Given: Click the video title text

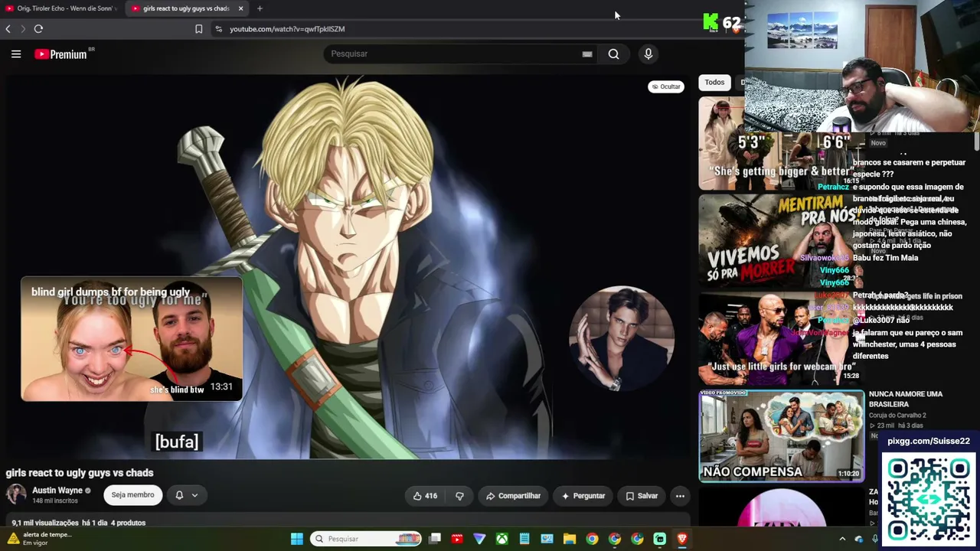Looking at the screenshot, I should 80,473.
